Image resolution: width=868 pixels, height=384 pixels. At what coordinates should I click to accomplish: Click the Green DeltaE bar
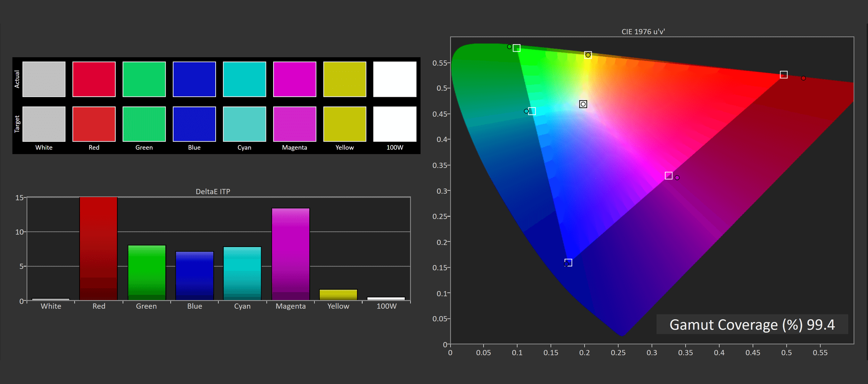click(x=147, y=272)
